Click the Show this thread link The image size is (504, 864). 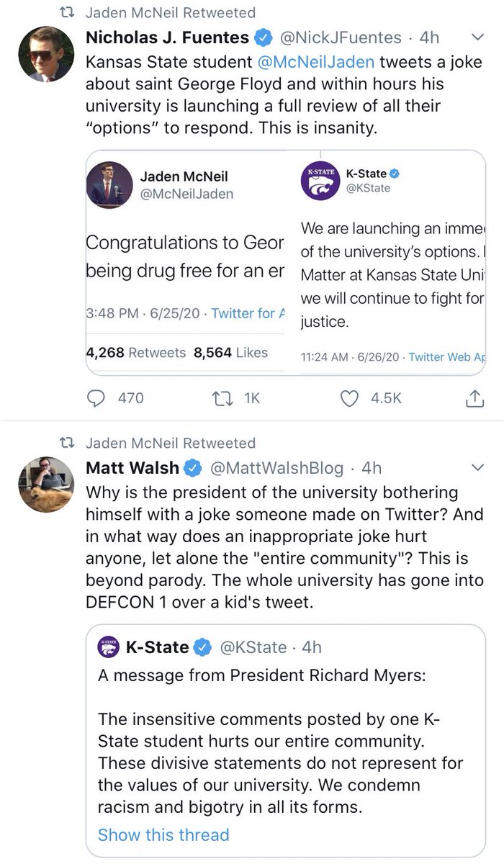coord(163,835)
